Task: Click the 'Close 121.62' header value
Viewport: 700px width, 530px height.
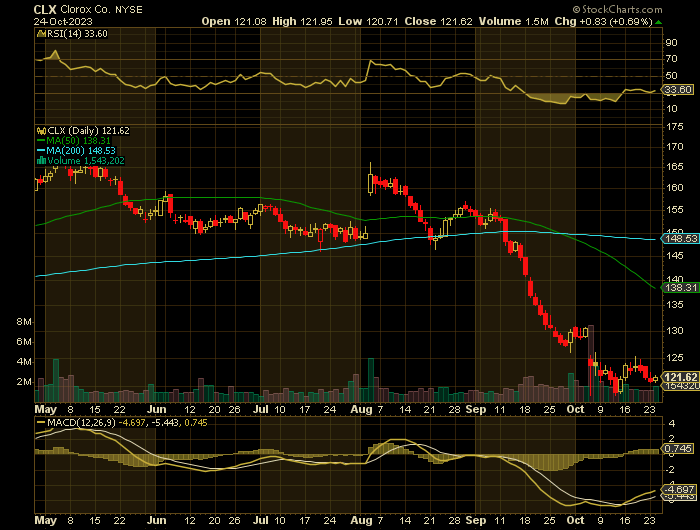Action: [x=438, y=21]
